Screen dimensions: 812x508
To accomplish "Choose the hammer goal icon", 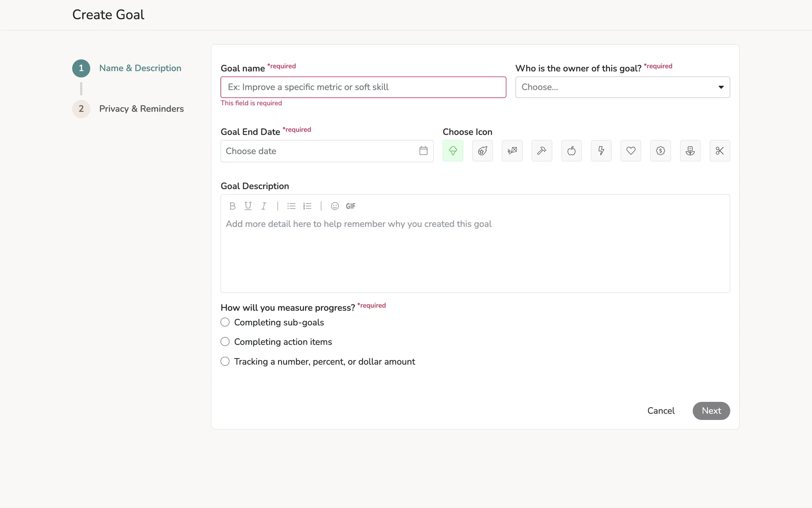I will (542, 151).
